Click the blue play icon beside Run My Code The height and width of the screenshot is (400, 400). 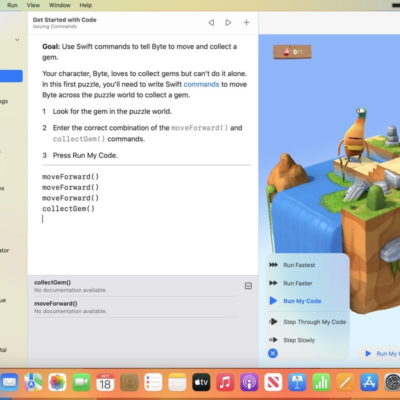coord(273,301)
